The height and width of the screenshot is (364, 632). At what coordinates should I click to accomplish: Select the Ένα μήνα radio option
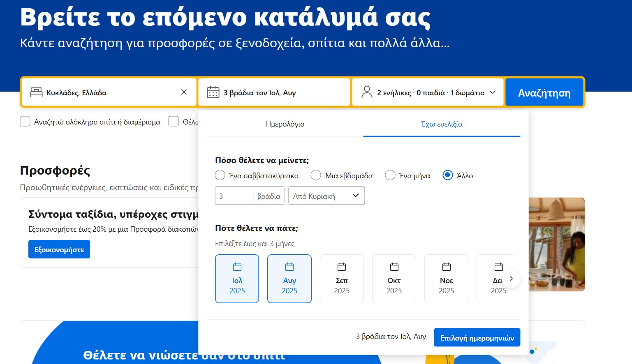(x=390, y=175)
